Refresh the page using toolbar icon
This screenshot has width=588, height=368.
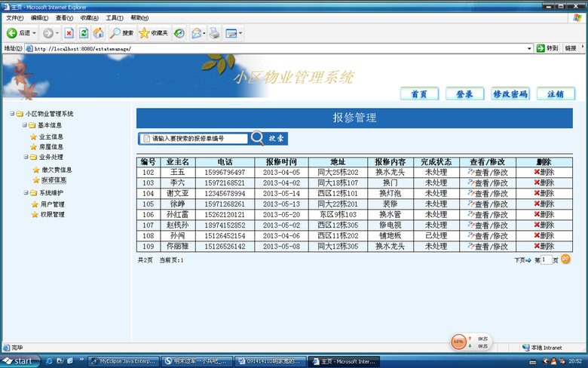(84, 33)
